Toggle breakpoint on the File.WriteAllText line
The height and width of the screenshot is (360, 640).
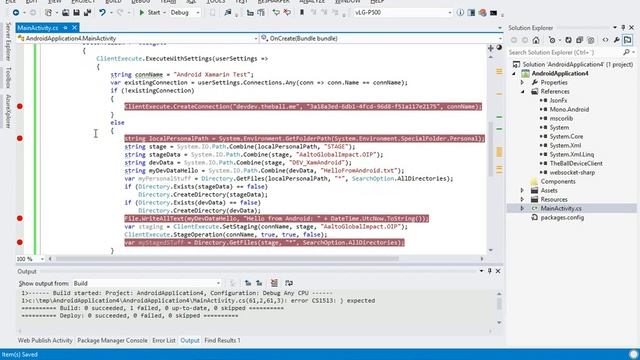[x=20, y=218]
